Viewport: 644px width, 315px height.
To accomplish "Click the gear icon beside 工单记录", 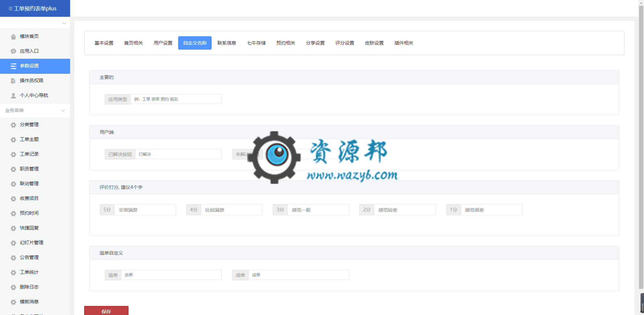I will [x=13, y=154].
